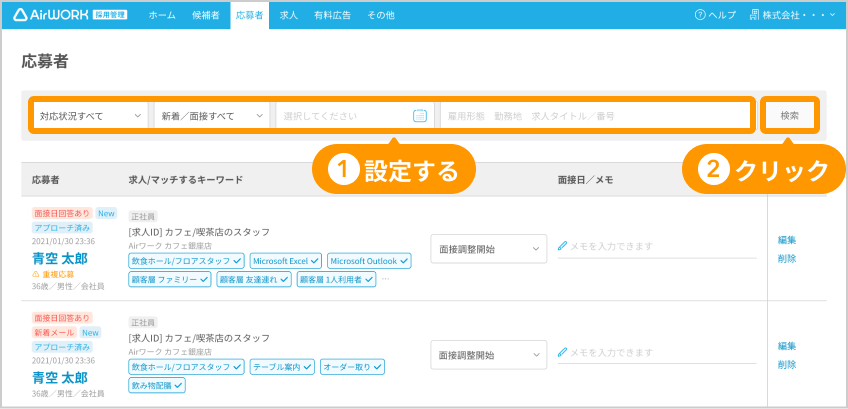Go to the 求人 tab
The height and width of the screenshot is (409, 848).
click(x=288, y=15)
